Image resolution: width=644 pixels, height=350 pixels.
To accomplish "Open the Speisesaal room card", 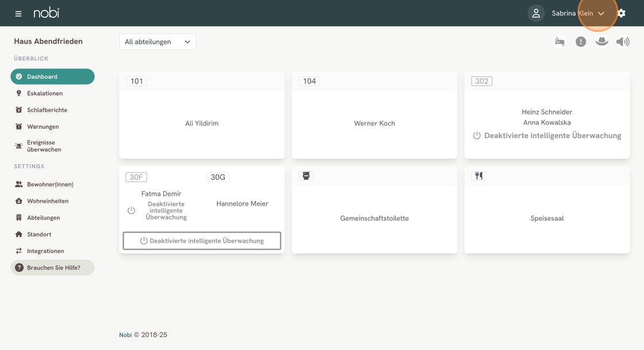I will [547, 218].
